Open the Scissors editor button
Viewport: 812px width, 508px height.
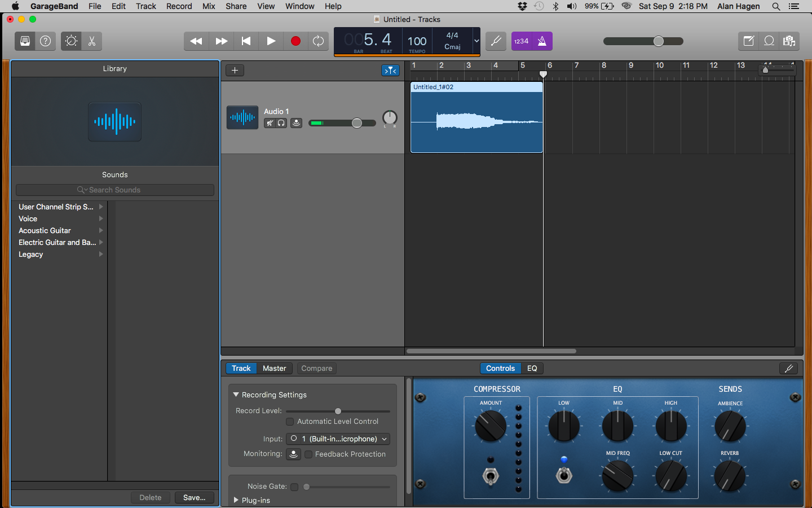click(x=92, y=41)
